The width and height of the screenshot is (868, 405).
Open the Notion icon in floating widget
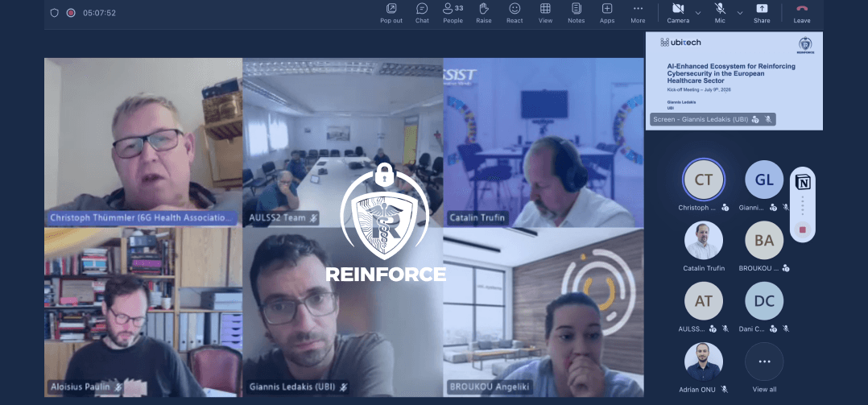pos(802,181)
